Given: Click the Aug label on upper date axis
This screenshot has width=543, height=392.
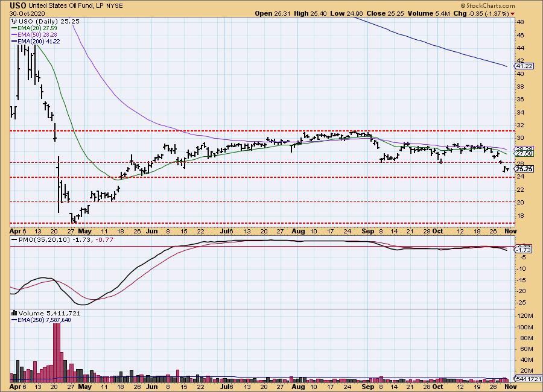Looking at the screenshot, I should [298, 231].
